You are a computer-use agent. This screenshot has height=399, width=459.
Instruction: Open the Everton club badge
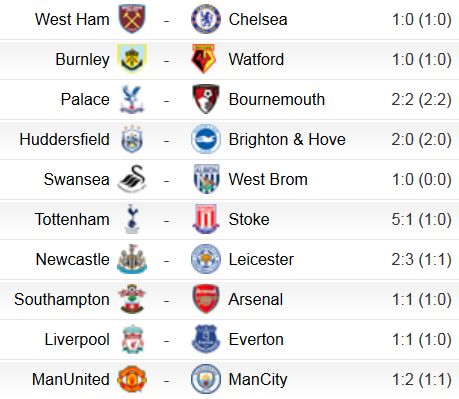[x=206, y=339]
